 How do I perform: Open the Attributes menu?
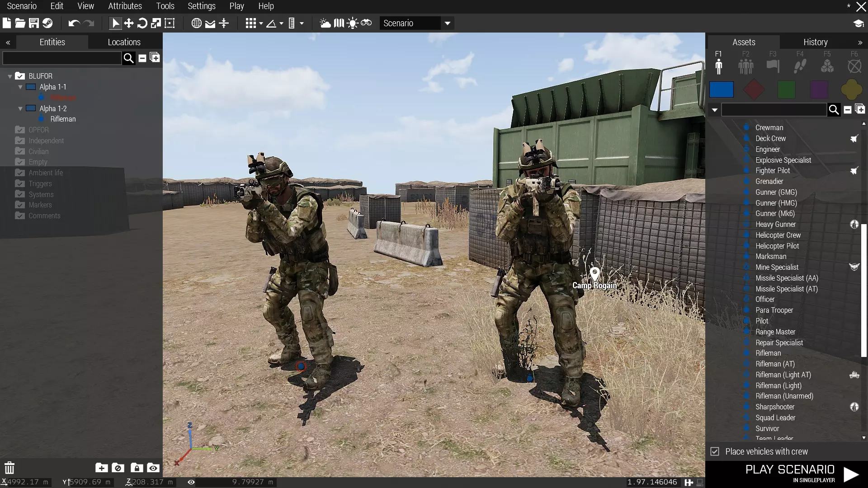(x=125, y=6)
